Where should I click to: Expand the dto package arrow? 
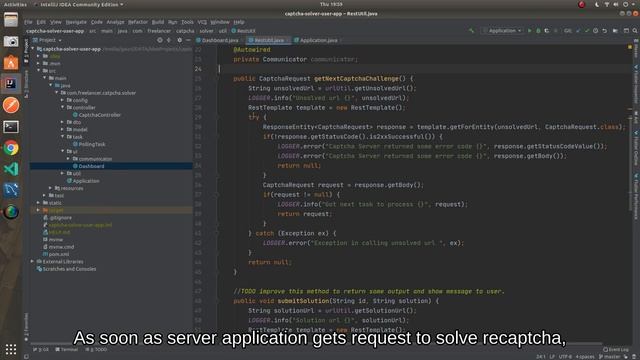click(x=62, y=122)
